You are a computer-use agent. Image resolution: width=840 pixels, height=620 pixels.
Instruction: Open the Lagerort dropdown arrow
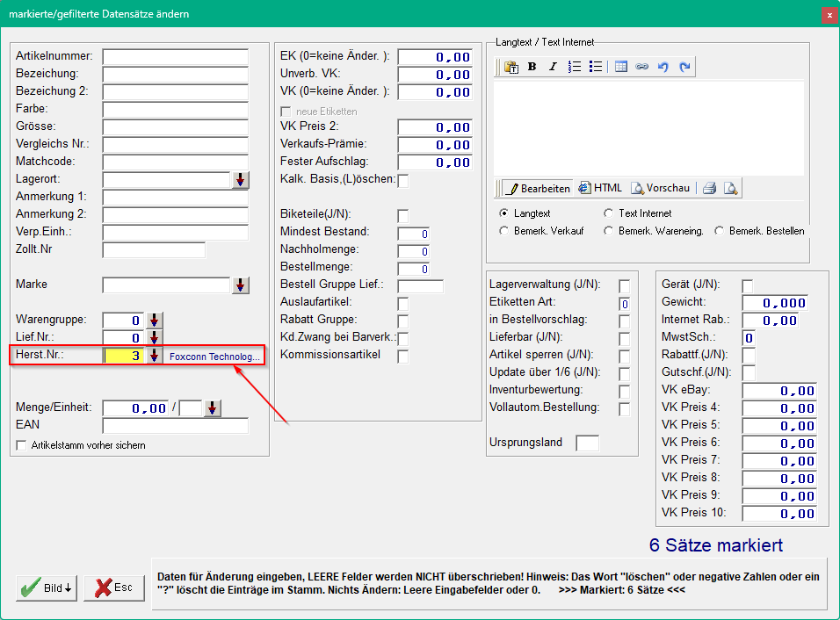pyautogui.click(x=240, y=180)
